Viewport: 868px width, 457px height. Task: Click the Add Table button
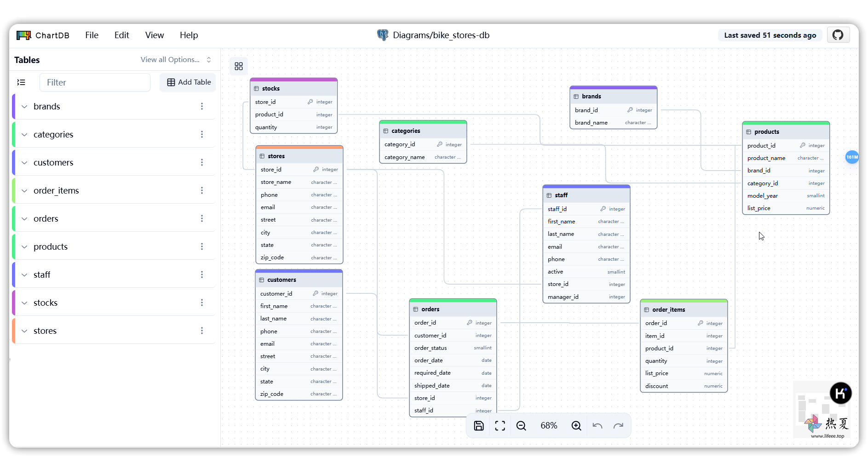coord(188,82)
